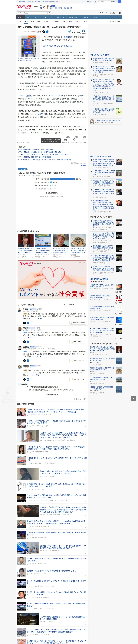Click the JIJI.COM publisher logo
This screenshot has height=644, width=138.
[x=77, y=32]
